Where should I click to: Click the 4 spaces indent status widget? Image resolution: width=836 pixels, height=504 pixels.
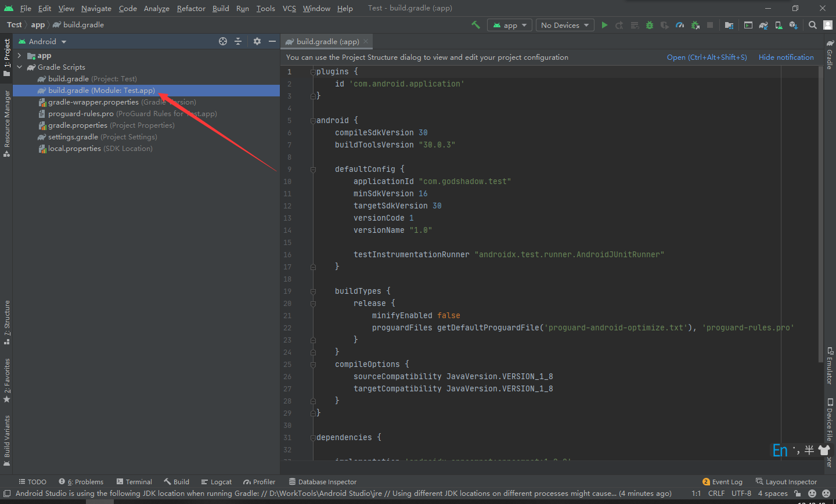(x=773, y=494)
